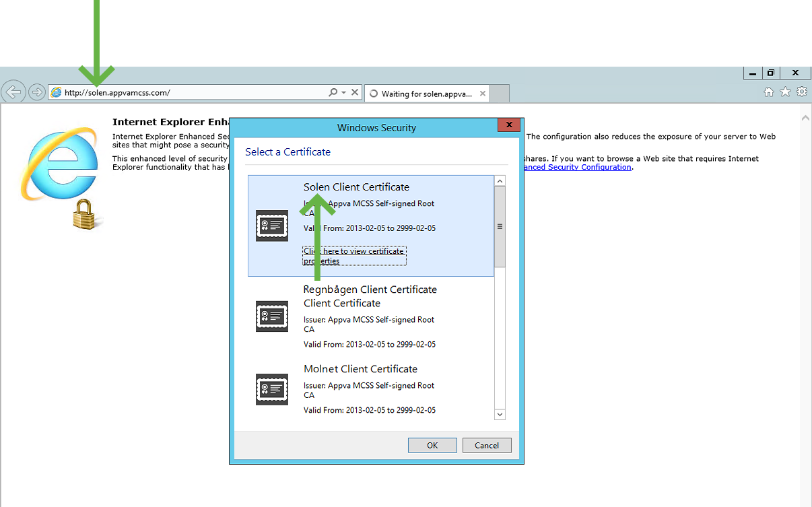Open a new tab beside the current tab
This screenshot has height=507, width=812.
(x=500, y=94)
